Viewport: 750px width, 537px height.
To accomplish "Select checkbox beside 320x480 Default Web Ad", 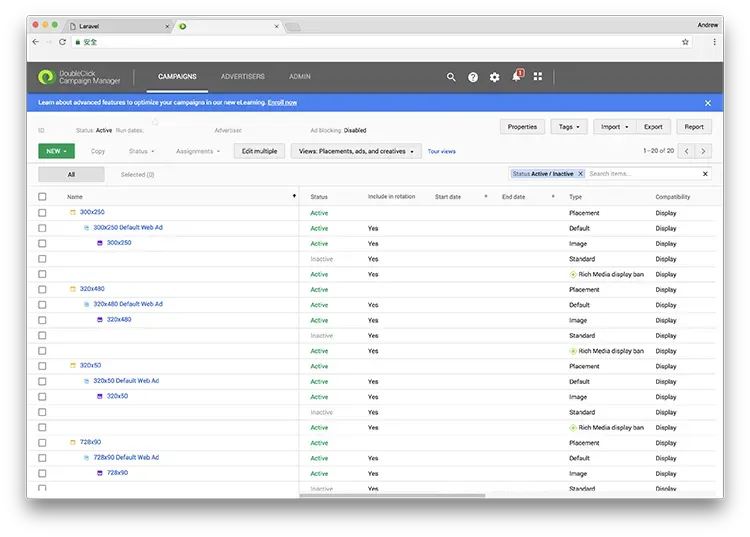I will 42,304.
